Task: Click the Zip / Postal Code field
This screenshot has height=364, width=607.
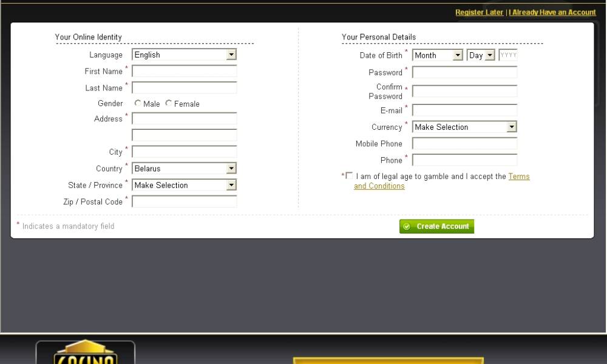Action: [x=185, y=201]
